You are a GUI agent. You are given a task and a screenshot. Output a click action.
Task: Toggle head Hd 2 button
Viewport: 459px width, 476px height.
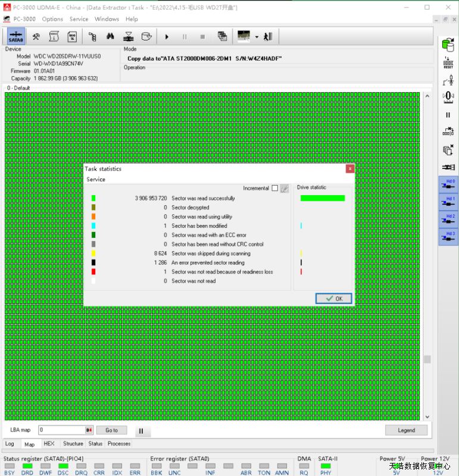pos(448,218)
